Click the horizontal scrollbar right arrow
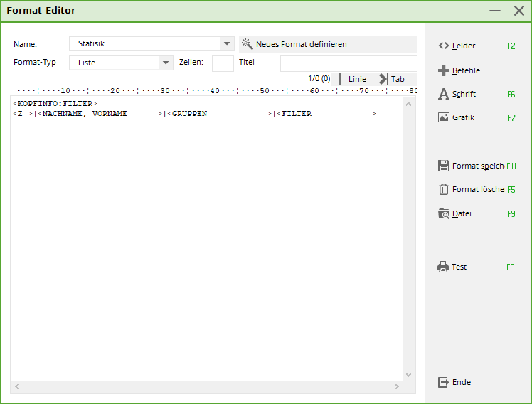The height and width of the screenshot is (404, 532). [396, 387]
